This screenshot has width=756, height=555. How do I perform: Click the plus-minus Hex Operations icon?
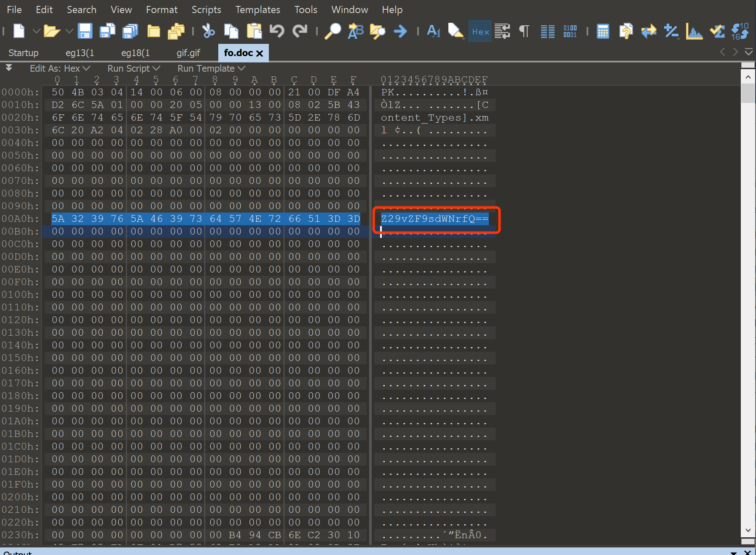[671, 31]
